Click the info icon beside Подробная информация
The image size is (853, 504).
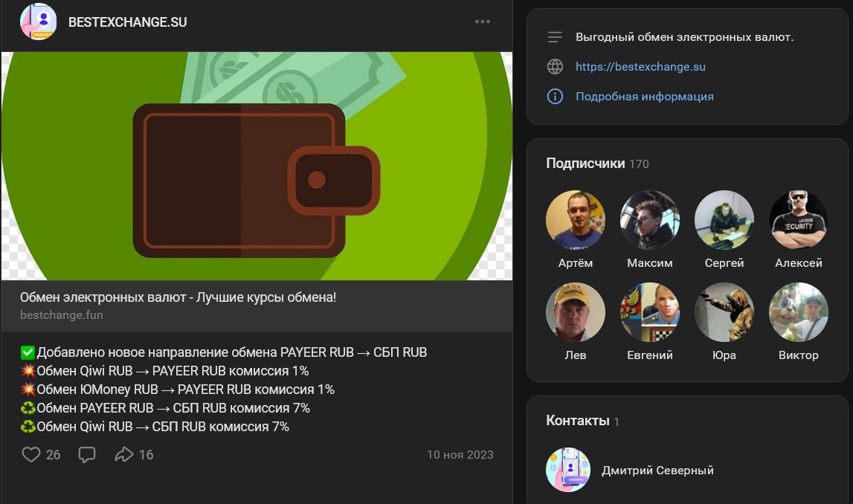[x=555, y=96]
